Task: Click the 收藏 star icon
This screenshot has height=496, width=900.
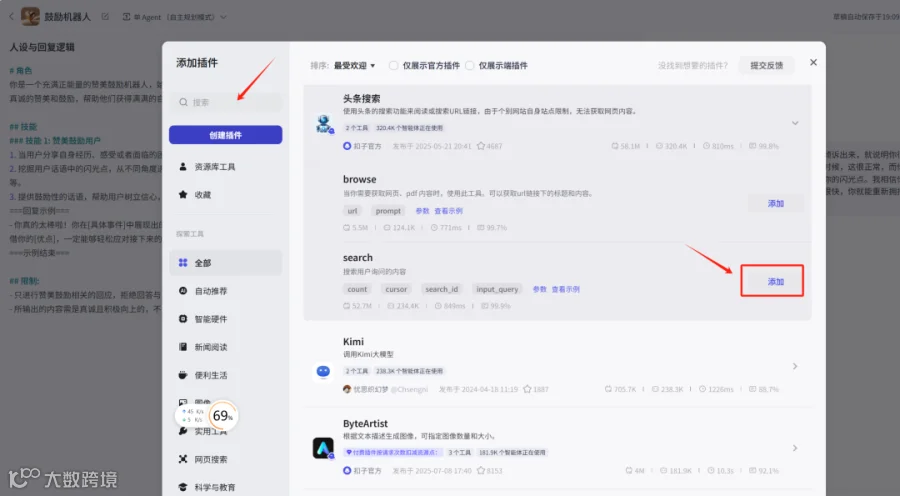Action: coord(183,195)
